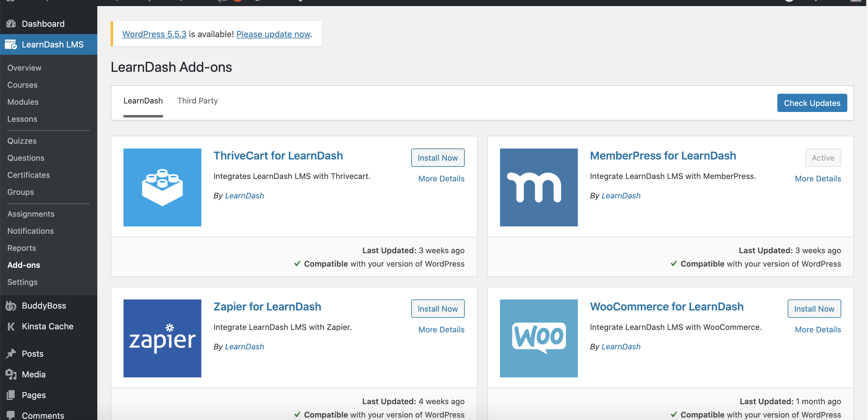
Task: Click 'Integrate LearnDash LMS with Zapier.' text
Action: [282, 327]
